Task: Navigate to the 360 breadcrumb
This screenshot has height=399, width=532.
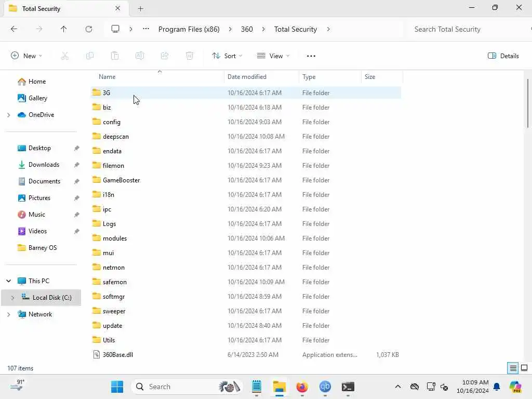Action: click(x=247, y=29)
